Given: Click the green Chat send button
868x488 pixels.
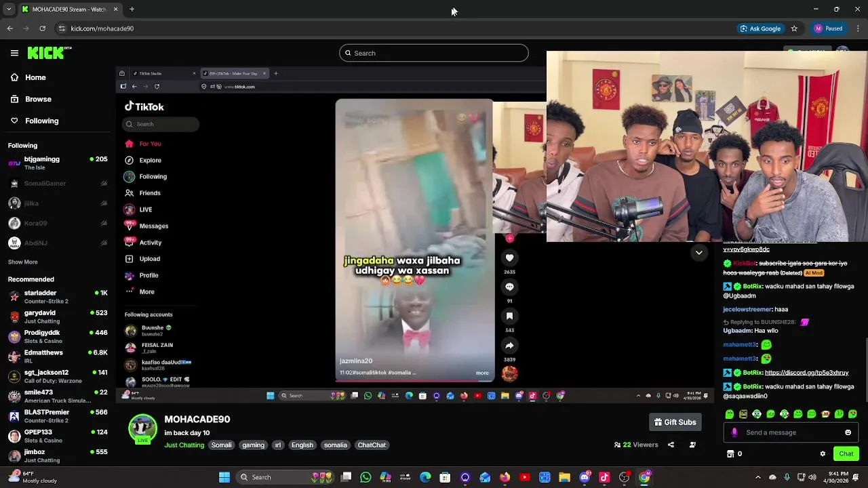Looking at the screenshot, I should (x=846, y=454).
